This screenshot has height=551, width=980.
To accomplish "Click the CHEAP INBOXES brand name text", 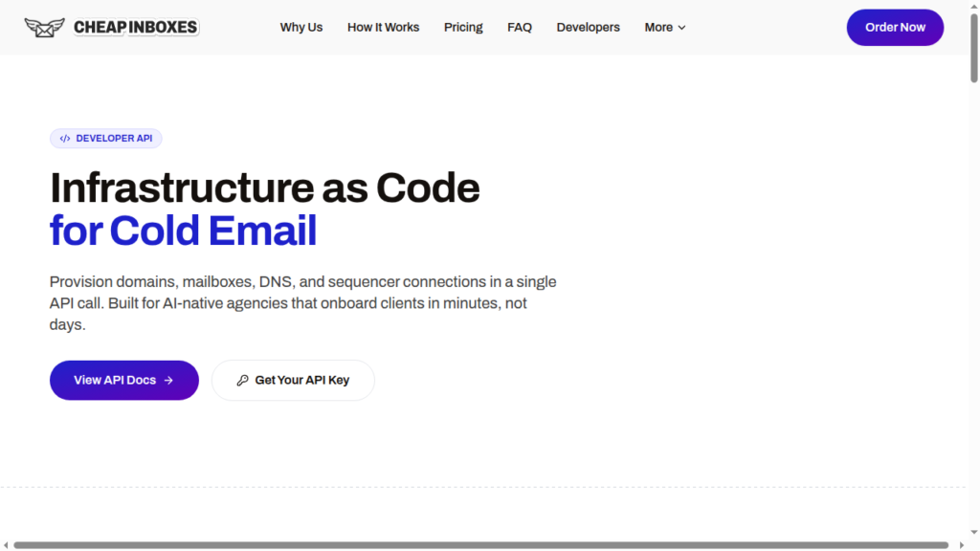I will (x=136, y=28).
